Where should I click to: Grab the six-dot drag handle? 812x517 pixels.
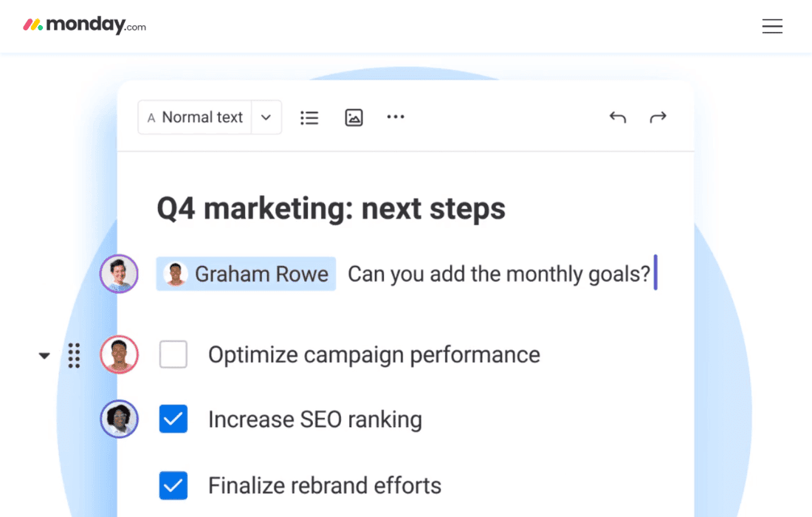[74, 355]
